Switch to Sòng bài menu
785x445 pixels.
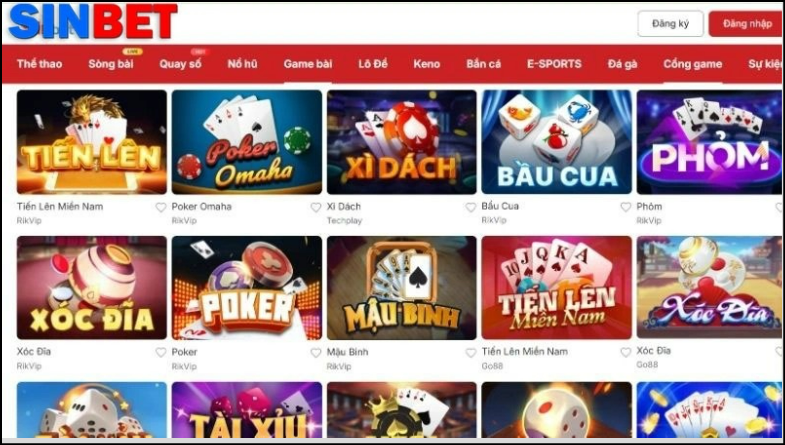111,64
